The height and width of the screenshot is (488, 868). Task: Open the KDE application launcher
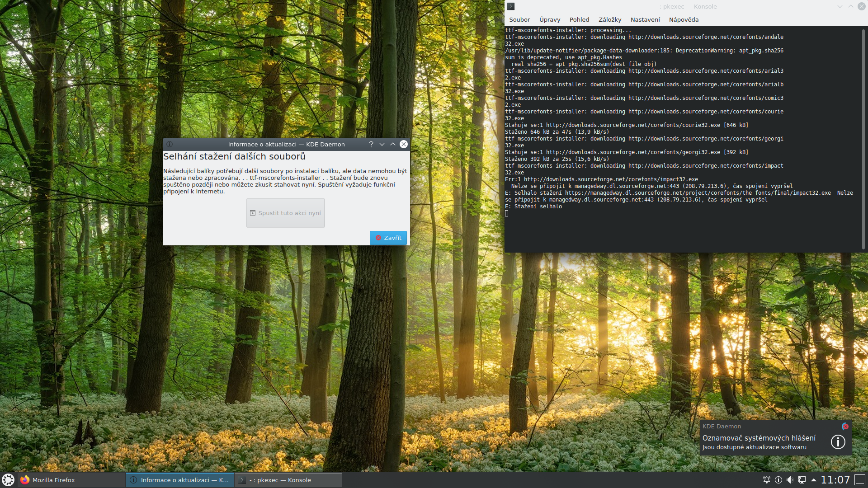[x=8, y=480]
